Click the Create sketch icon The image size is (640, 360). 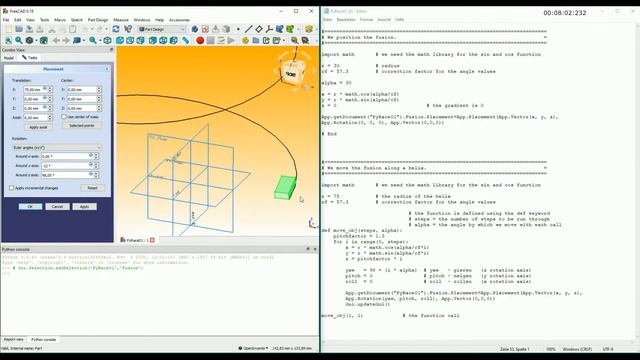tap(205, 29)
